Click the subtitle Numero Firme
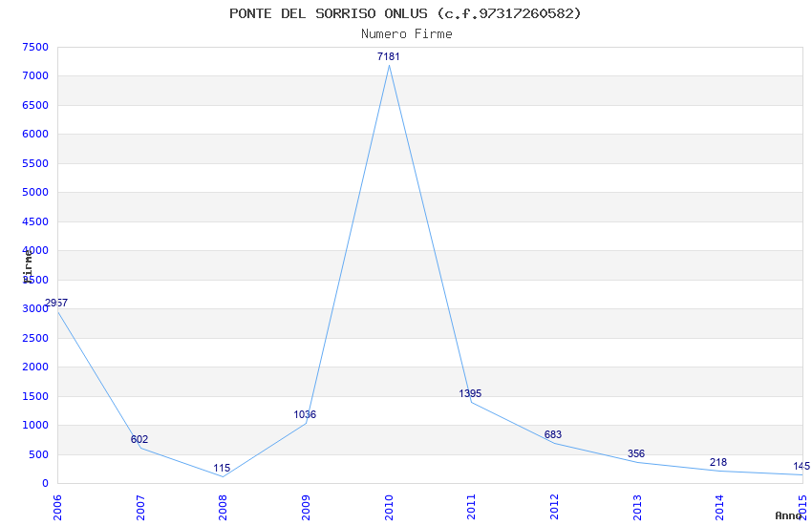 [x=407, y=34]
